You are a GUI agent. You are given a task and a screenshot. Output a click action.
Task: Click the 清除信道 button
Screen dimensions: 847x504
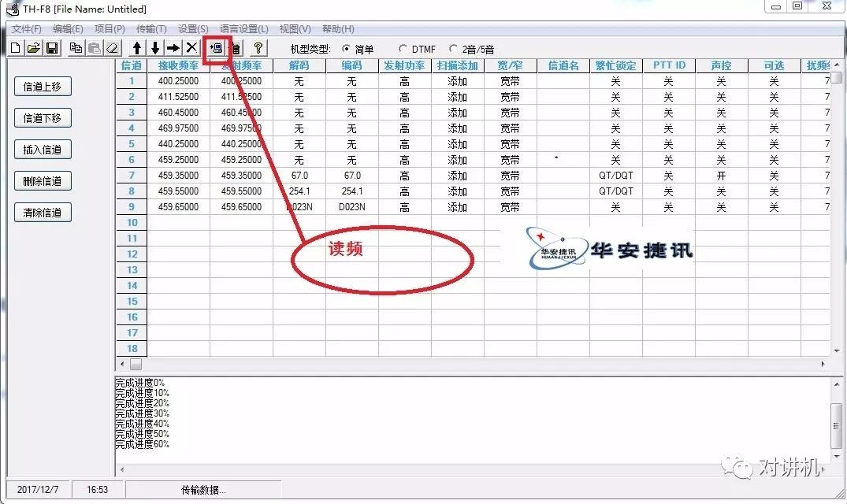click(43, 212)
